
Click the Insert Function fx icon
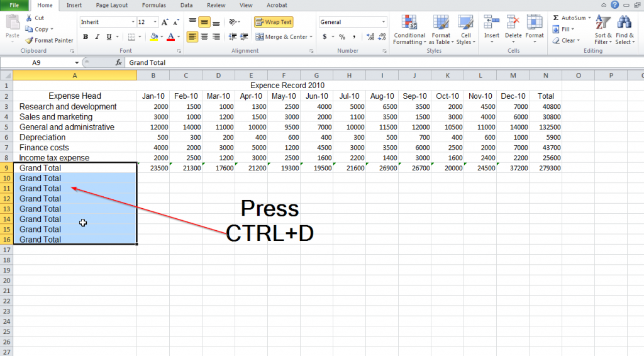118,62
